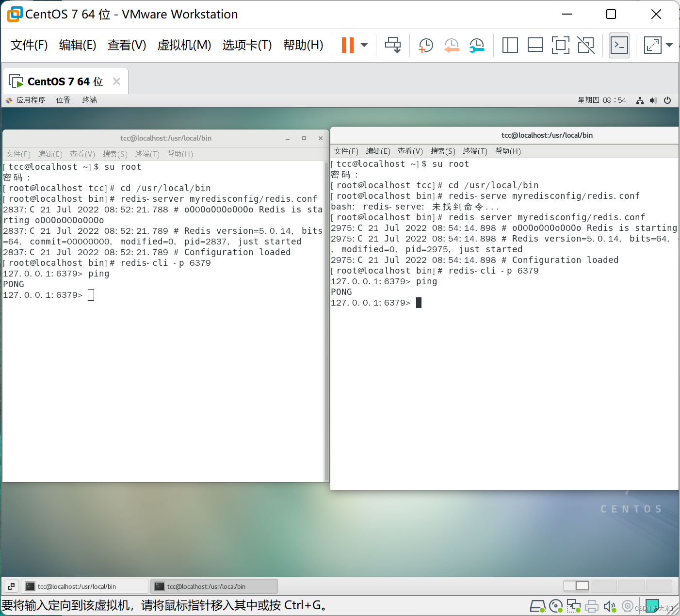Click the right terminal title bar
The width and height of the screenshot is (680, 616).
coord(504,135)
